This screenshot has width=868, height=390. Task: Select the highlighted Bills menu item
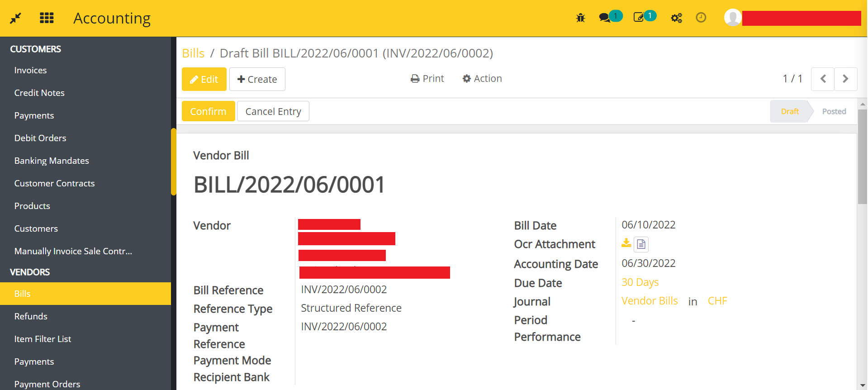tap(85, 294)
